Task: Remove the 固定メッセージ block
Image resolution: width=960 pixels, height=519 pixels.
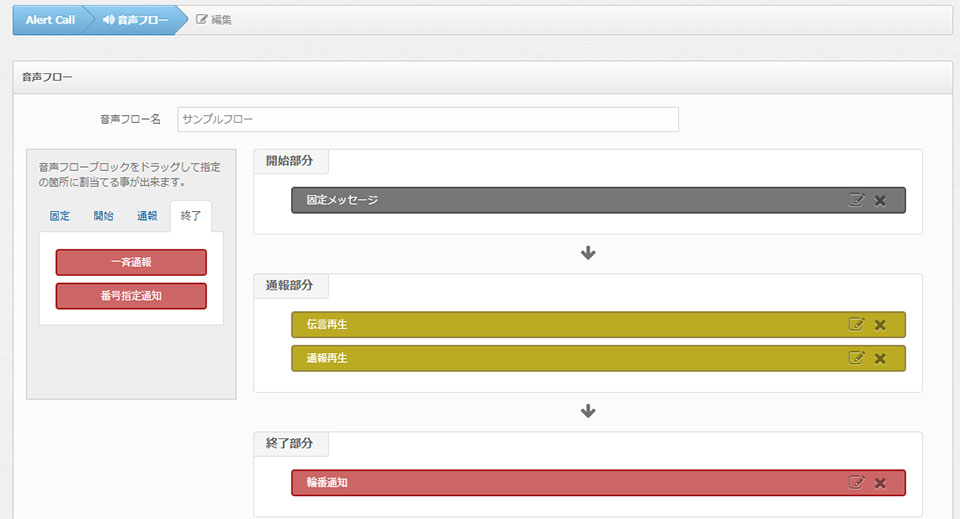Action: [x=880, y=201]
